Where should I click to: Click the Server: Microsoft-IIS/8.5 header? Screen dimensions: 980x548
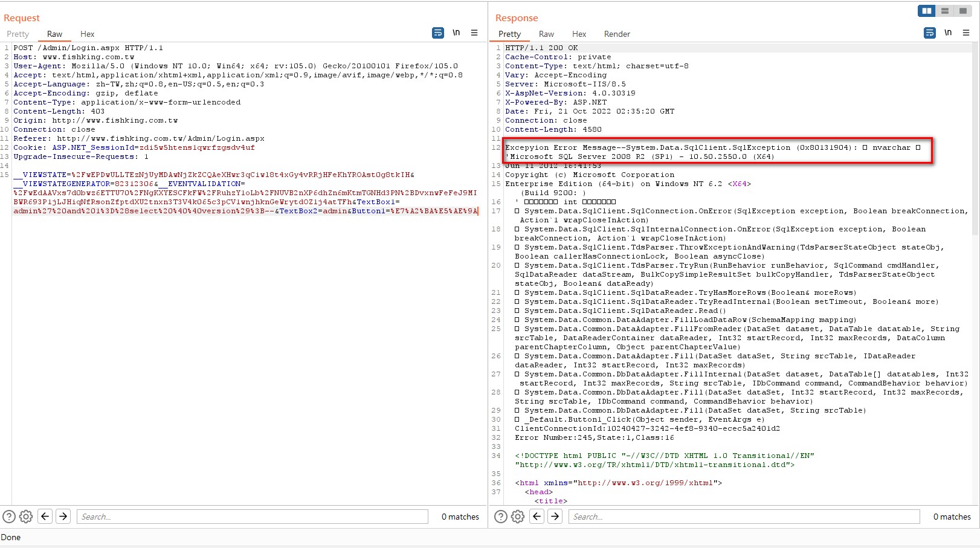click(x=566, y=84)
